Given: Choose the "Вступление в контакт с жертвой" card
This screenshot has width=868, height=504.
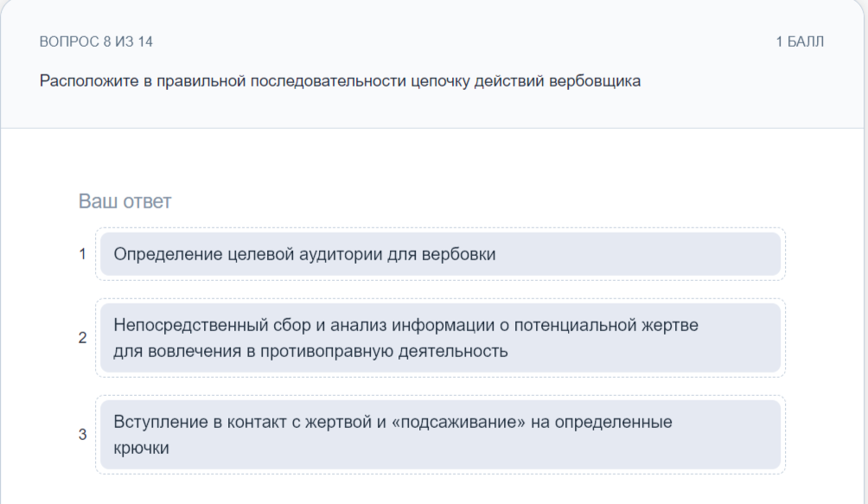Looking at the screenshot, I should point(440,434).
